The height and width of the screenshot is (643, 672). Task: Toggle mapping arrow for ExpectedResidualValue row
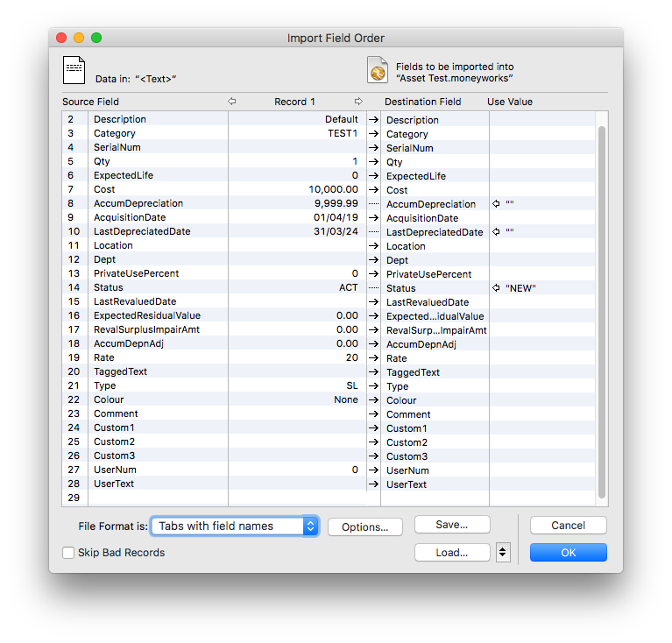374,315
